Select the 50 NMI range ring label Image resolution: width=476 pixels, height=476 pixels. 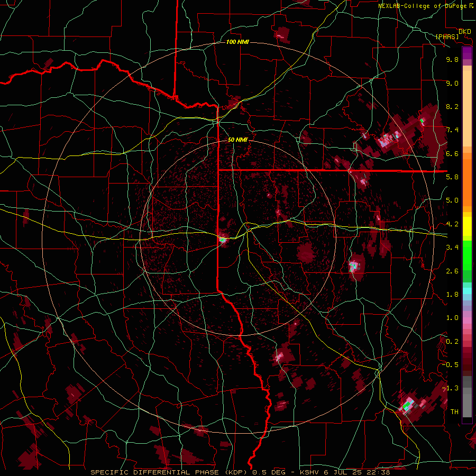pyautogui.click(x=237, y=140)
